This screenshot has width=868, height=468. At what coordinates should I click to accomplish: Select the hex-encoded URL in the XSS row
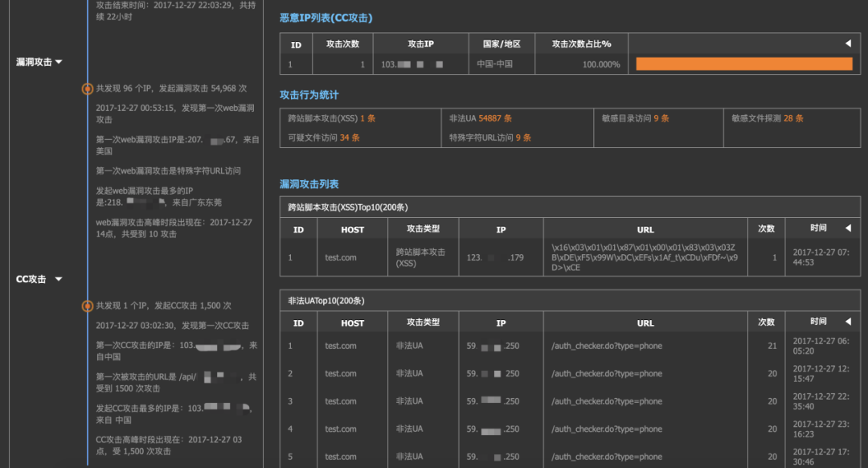(x=645, y=257)
